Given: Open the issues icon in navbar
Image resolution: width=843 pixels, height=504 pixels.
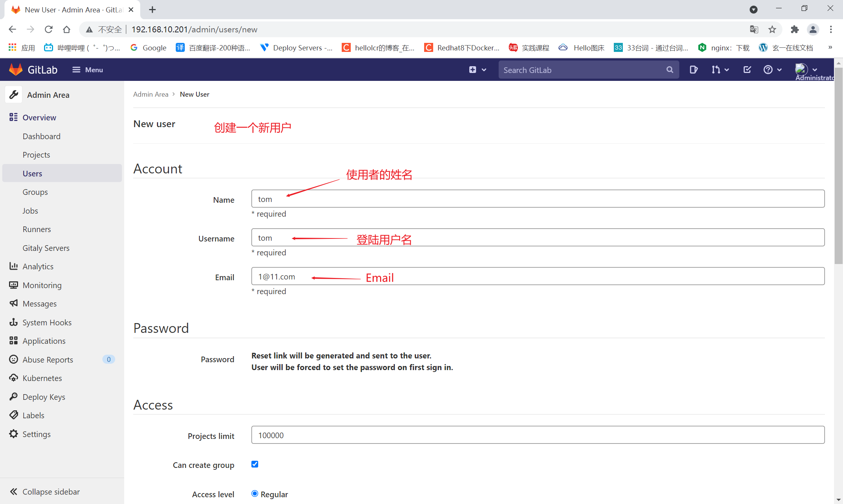Looking at the screenshot, I should (x=693, y=70).
